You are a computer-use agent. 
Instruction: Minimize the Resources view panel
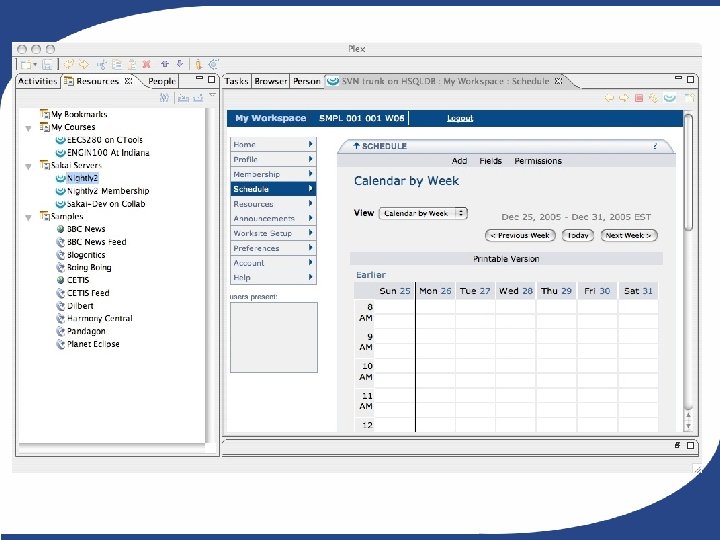coord(199,79)
